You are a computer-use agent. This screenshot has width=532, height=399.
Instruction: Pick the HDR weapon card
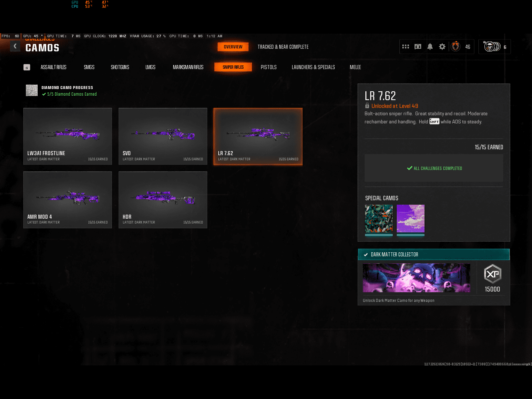[163, 200]
